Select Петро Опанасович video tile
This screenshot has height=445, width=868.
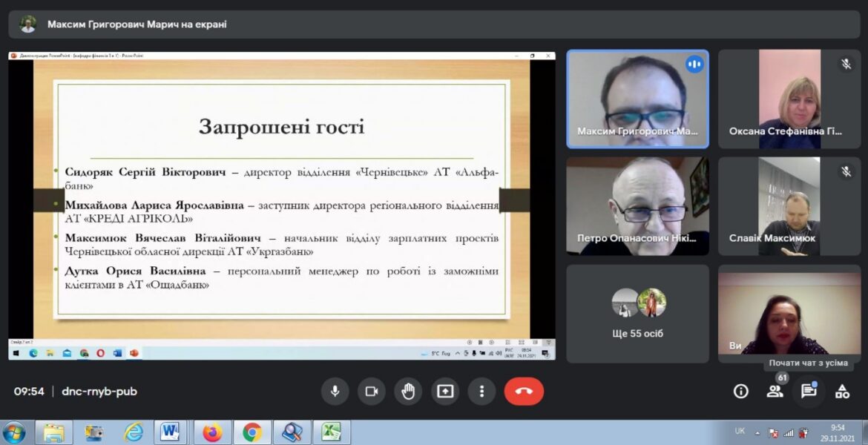(x=637, y=206)
